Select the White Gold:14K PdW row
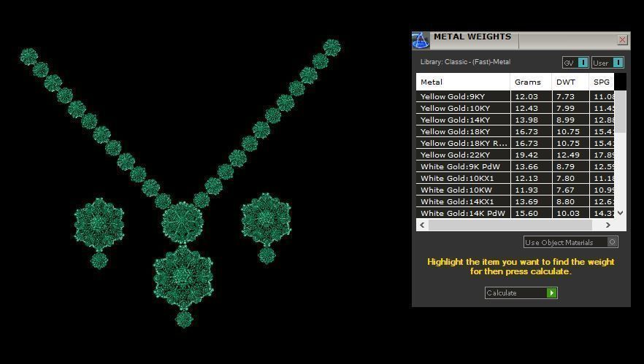644x364 pixels. click(x=515, y=214)
